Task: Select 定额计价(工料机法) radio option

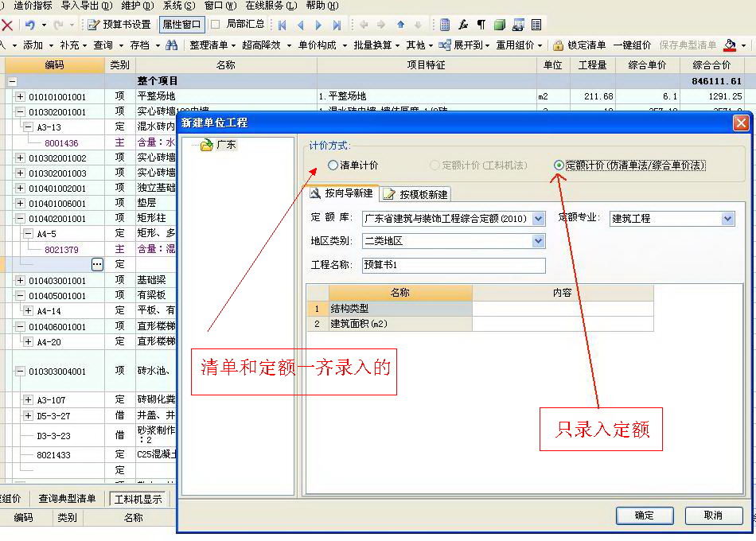Action: 435,165
